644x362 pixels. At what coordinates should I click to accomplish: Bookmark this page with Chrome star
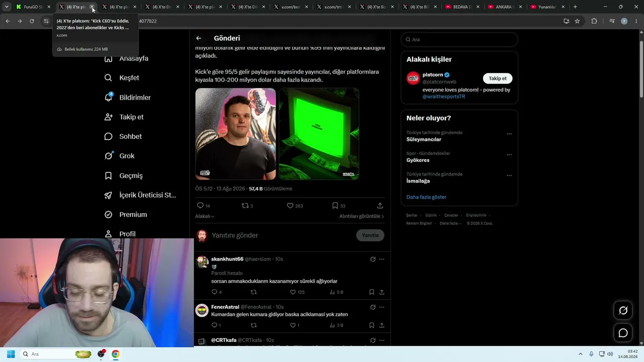[x=577, y=21]
